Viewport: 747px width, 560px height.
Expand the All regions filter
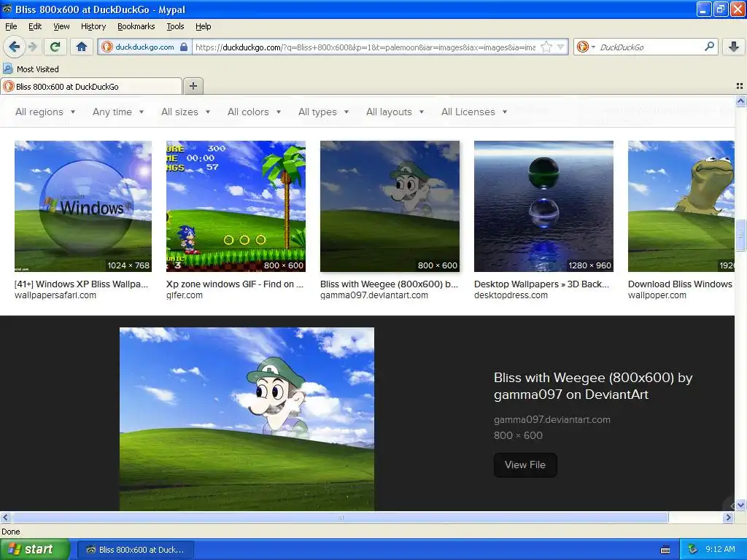click(45, 112)
